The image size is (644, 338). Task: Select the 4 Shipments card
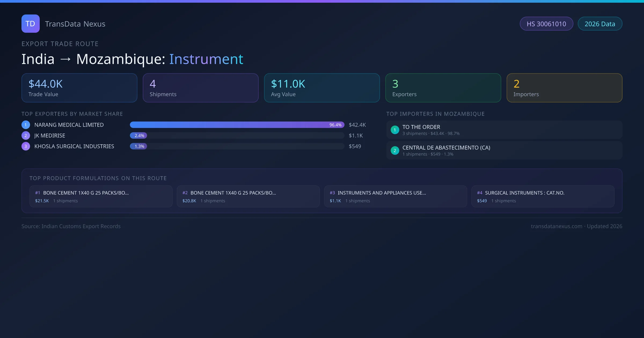pyautogui.click(x=200, y=88)
